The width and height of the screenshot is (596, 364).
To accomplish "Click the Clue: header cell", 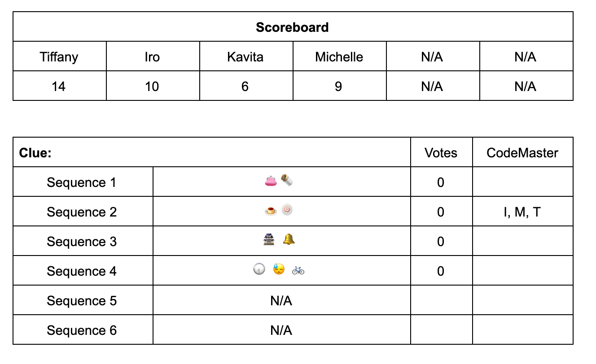I will coord(212,152).
